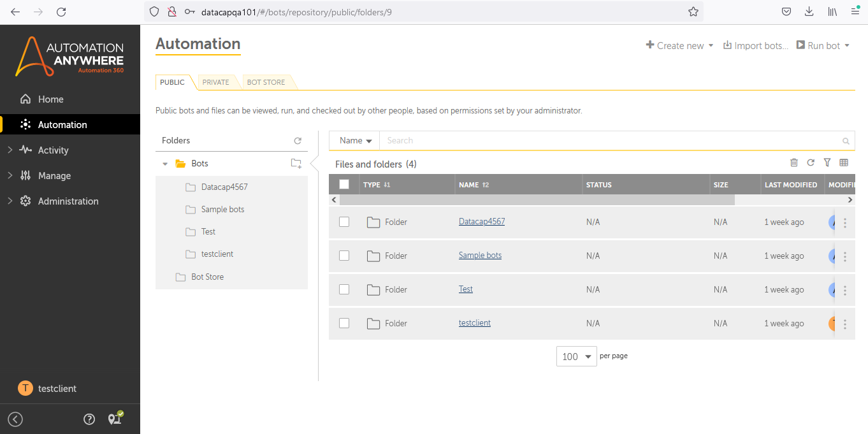Open the Create new dropdown
The width and height of the screenshot is (868, 434).
pyautogui.click(x=679, y=45)
